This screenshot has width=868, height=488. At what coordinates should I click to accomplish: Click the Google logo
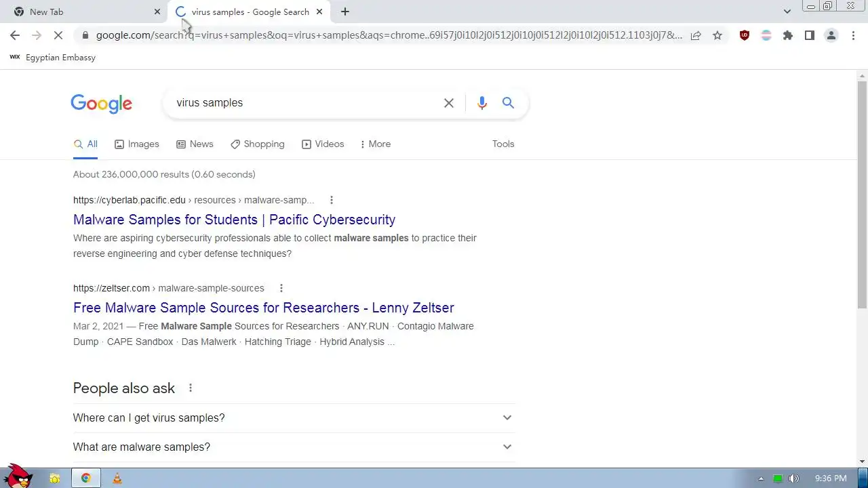(x=102, y=103)
